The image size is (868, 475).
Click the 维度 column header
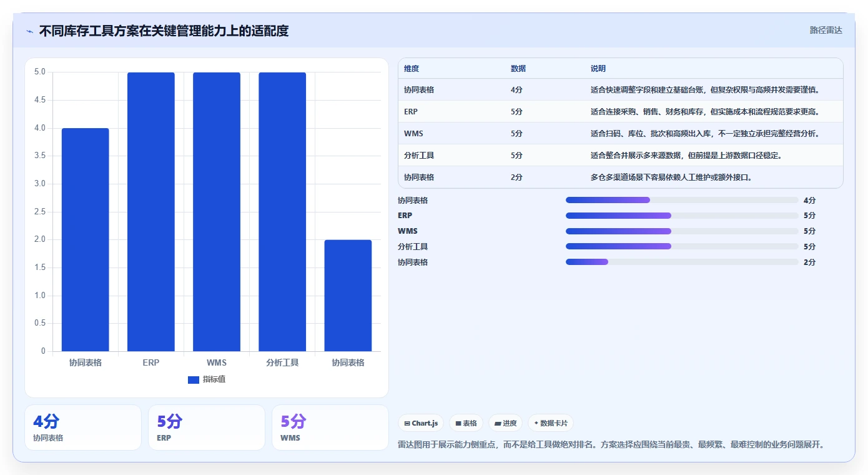tap(412, 69)
